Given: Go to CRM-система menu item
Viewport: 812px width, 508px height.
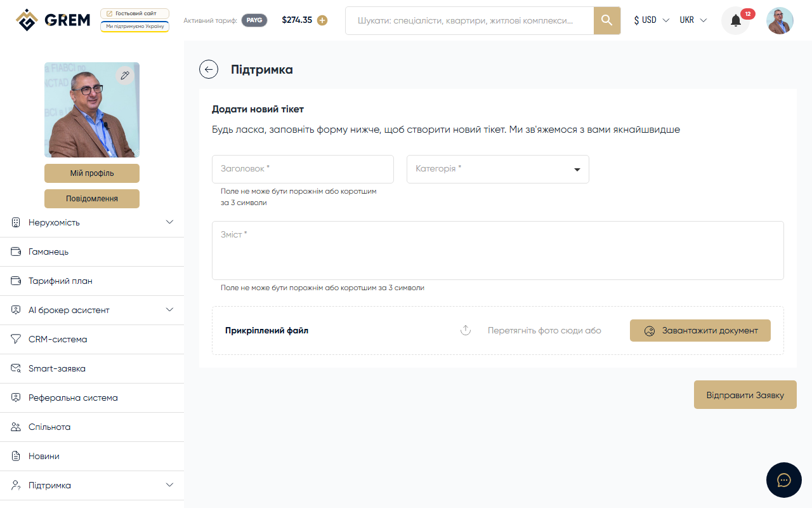Looking at the screenshot, I should [x=58, y=339].
